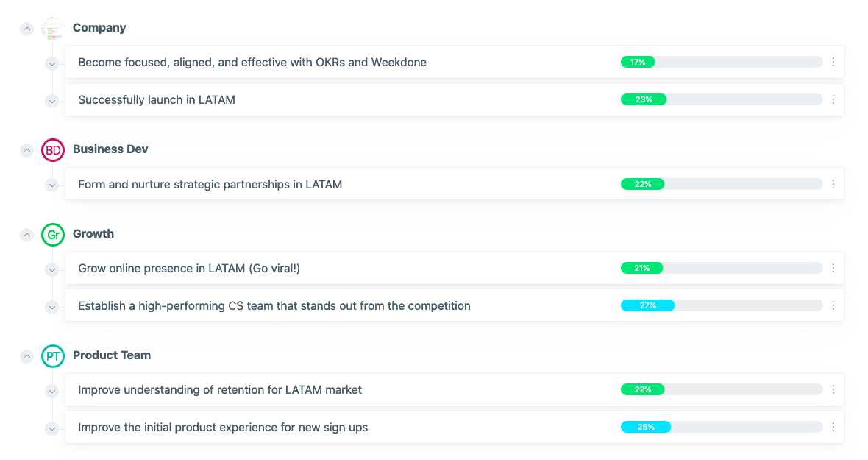This screenshot has height=460, width=868.
Task: Click the Product Team PT avatar
Action: point(52,356)
